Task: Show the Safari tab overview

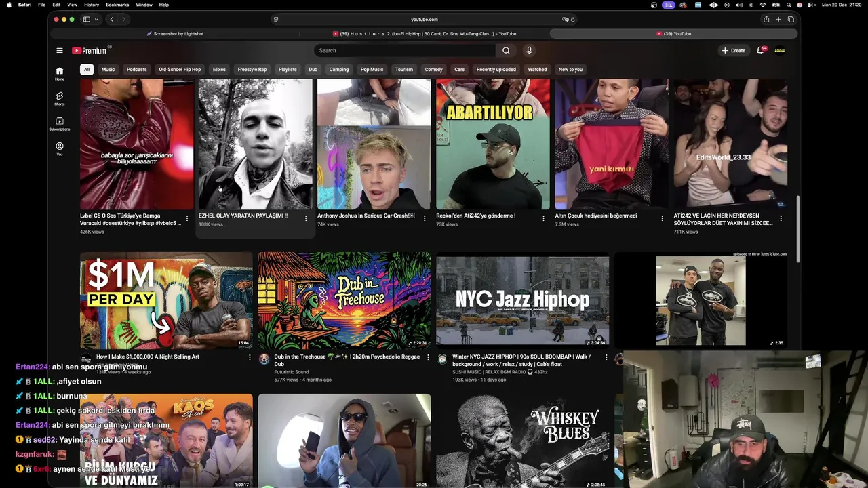Action: pyautogui.click(x=791, y=19)
